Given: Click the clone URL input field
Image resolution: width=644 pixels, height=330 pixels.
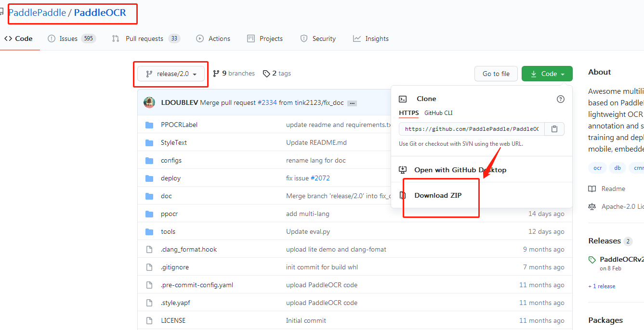Looking at the screenshot, I should 472,129.
